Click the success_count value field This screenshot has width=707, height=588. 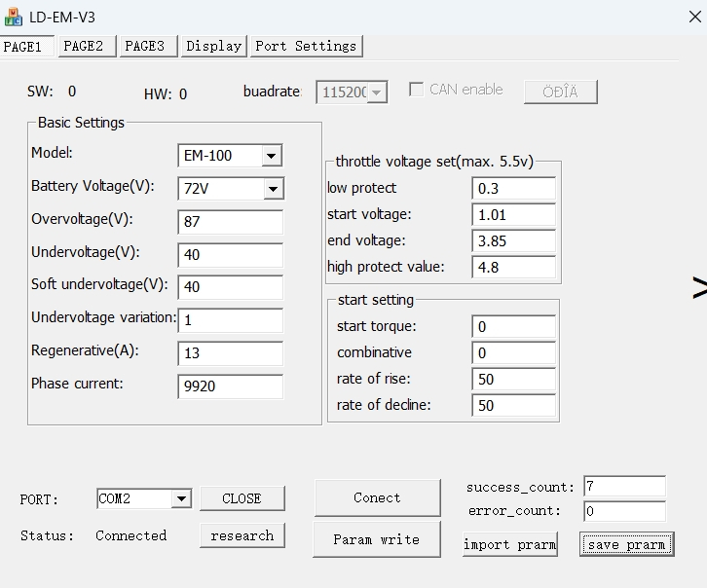pos(624,487)
